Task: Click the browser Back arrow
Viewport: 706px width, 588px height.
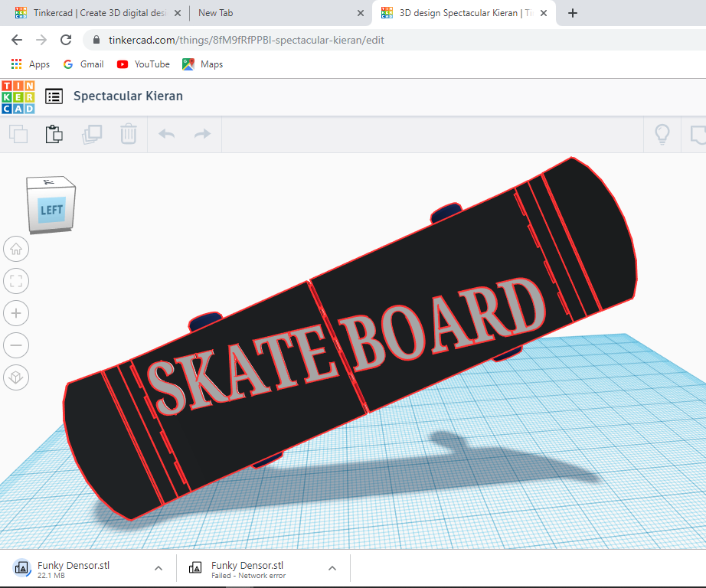Action: pyautogui.click(x=17, y=40)
